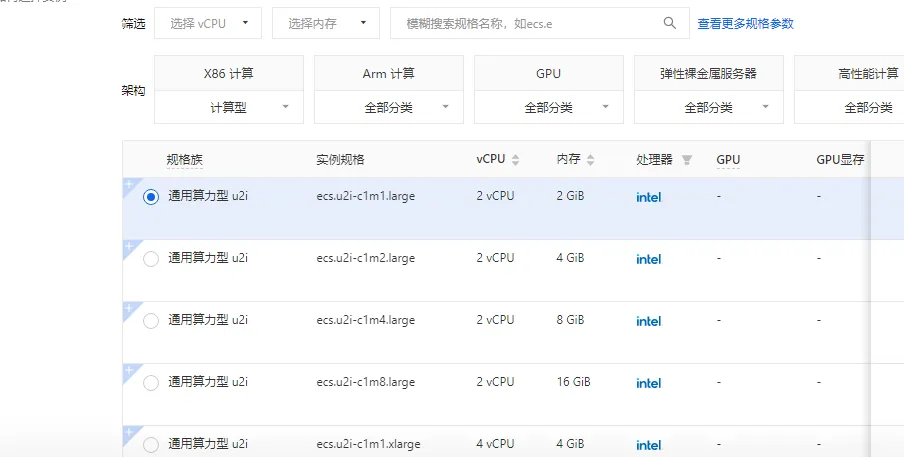Viewport: 904px width, 457px height.
Task: Sort by 内存 column arrows
Action: 590,160
